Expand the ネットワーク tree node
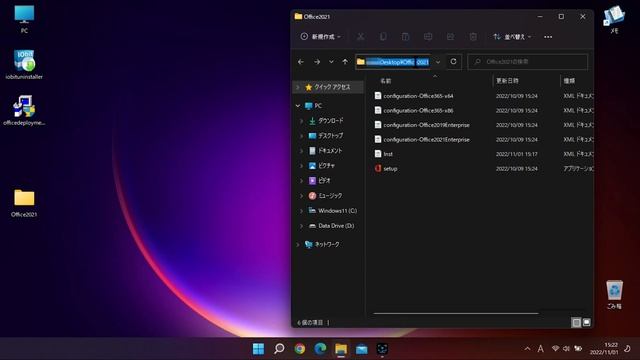Viewport: 640px width, 360px height. pos(298,244)
